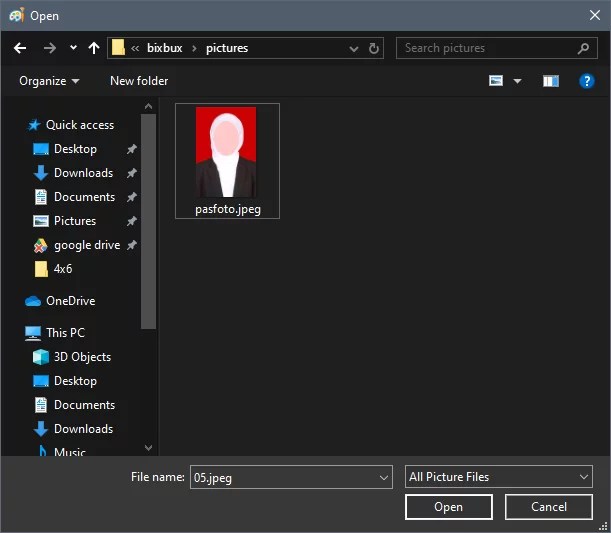Click the pin icon beside Desktop
Image resolution: width=611 pixels, height=533 pixels.
132,149
